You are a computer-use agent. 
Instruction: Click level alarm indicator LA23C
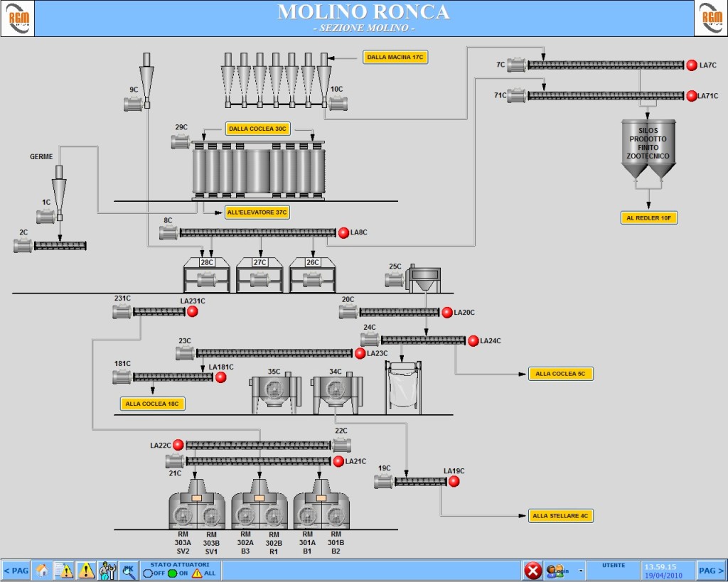tap(360, 354)
